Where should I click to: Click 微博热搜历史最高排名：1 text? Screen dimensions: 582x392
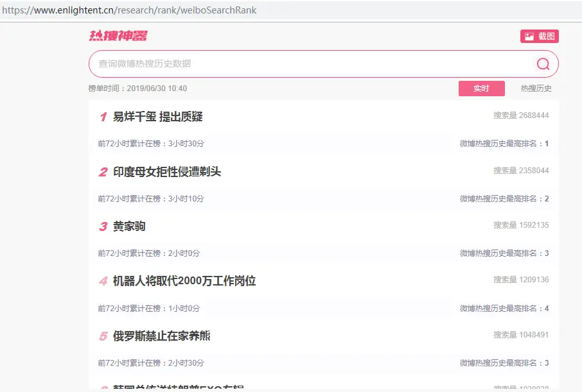504,144
